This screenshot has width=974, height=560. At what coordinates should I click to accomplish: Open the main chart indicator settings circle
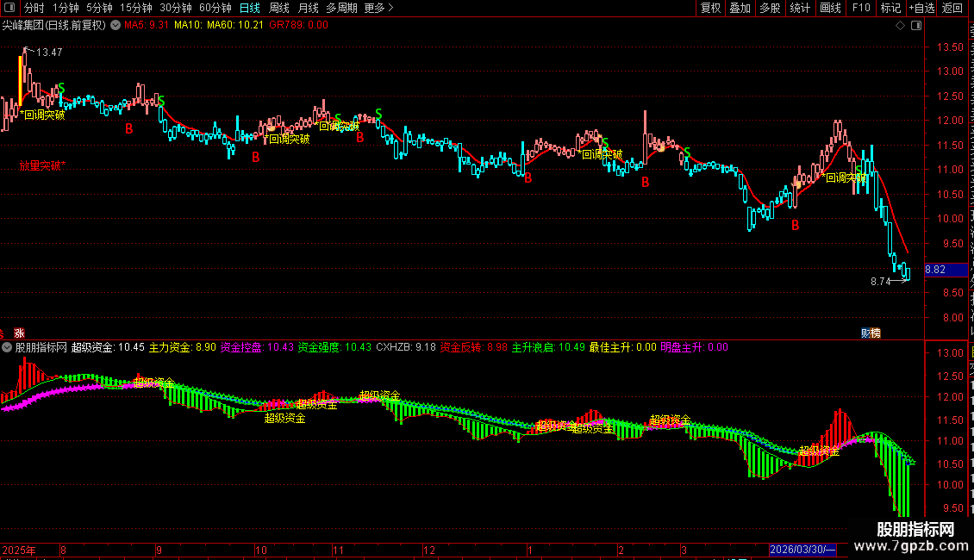tap(116, 26)
